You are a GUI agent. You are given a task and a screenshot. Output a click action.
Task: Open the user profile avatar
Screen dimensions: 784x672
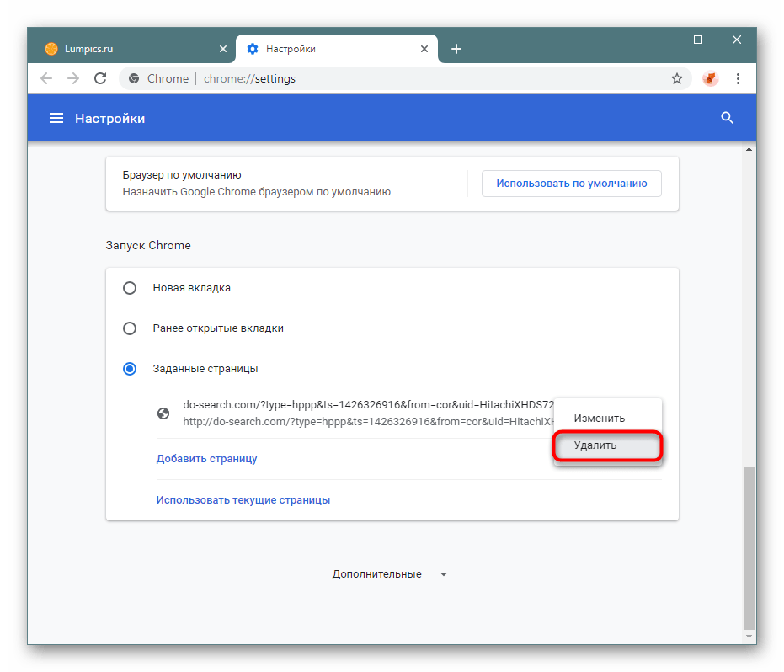click(710, 78)
